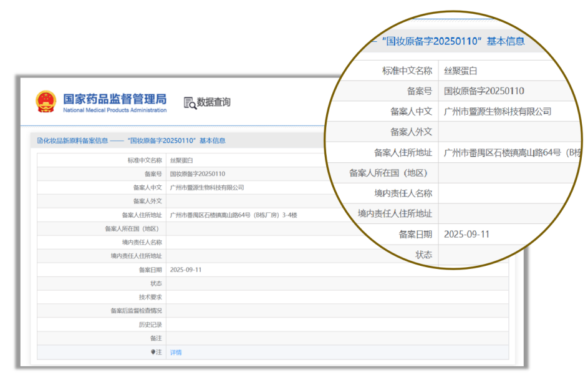Click 国家药品监督管理局 site title
The height and width of the screenshot is (380, 588).
(x=115, y=99)
